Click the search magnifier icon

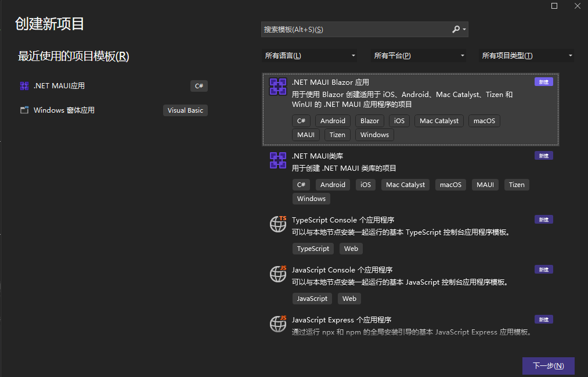[456, 29]
